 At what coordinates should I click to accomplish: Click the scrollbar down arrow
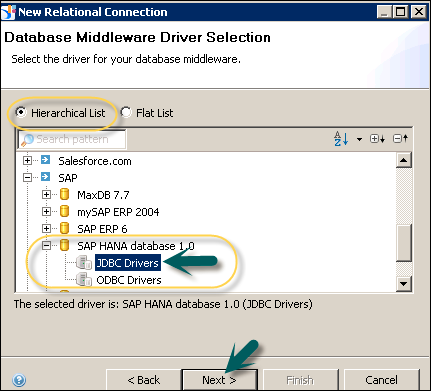pos(404,284)
